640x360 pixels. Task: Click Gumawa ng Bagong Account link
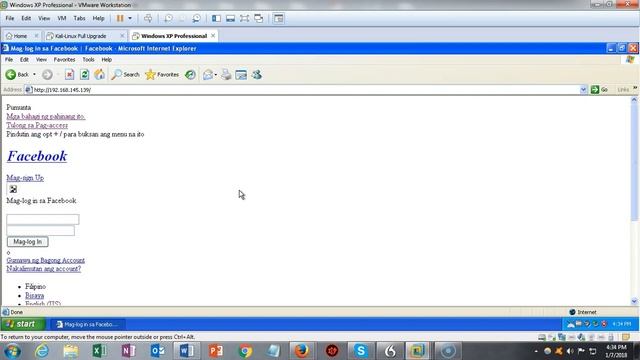[x=46, y=260]
